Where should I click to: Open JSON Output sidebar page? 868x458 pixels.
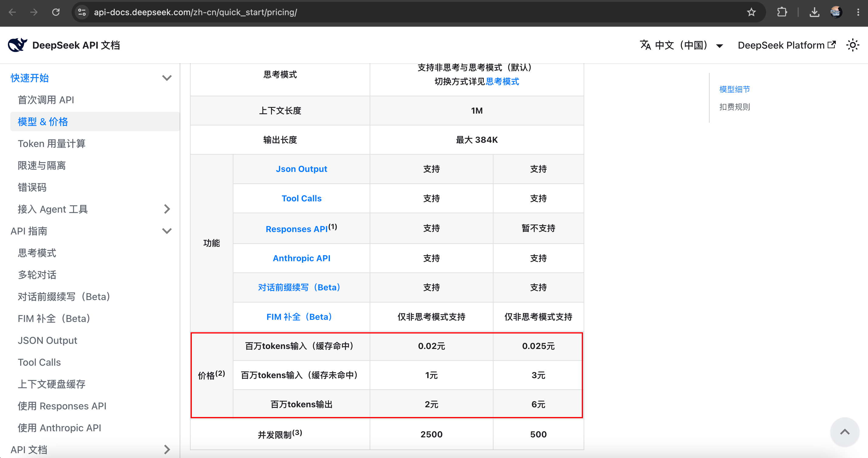point(48,340)
